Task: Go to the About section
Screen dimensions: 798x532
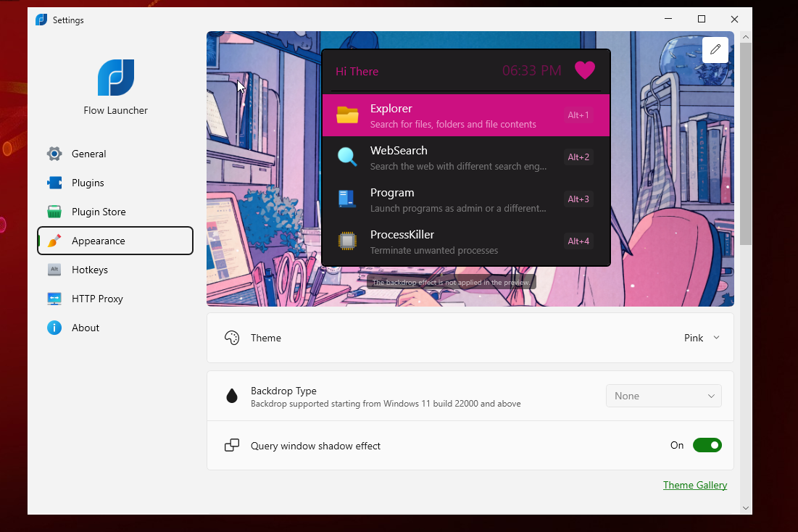Action: tap(85, 328)
